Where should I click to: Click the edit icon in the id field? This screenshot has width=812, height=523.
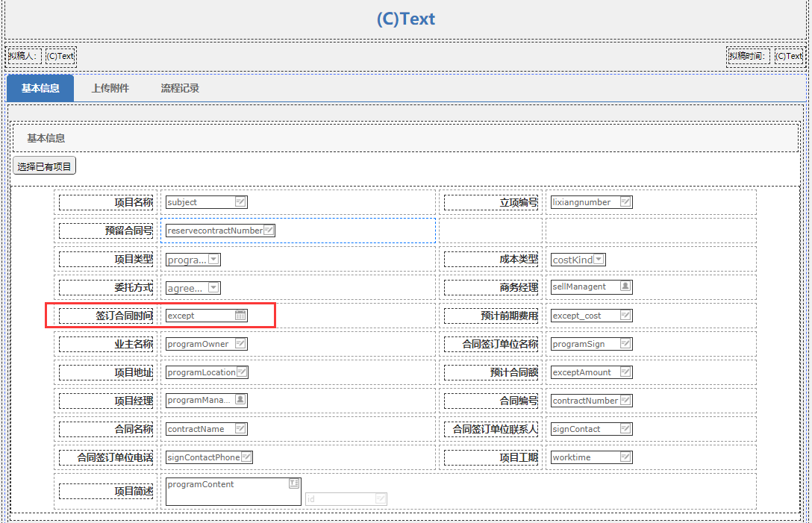[x=381, y=498]
